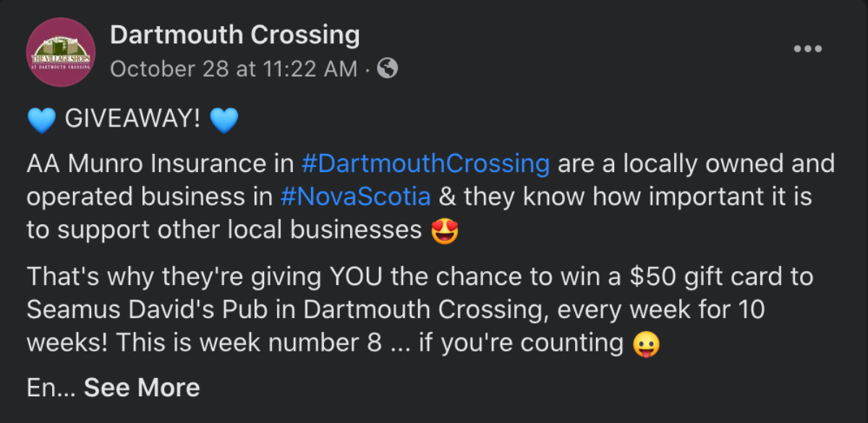Screen dimensions: 868x423
Task: Follow the #DartmouthCrossing hashtag
Action: 425,163
